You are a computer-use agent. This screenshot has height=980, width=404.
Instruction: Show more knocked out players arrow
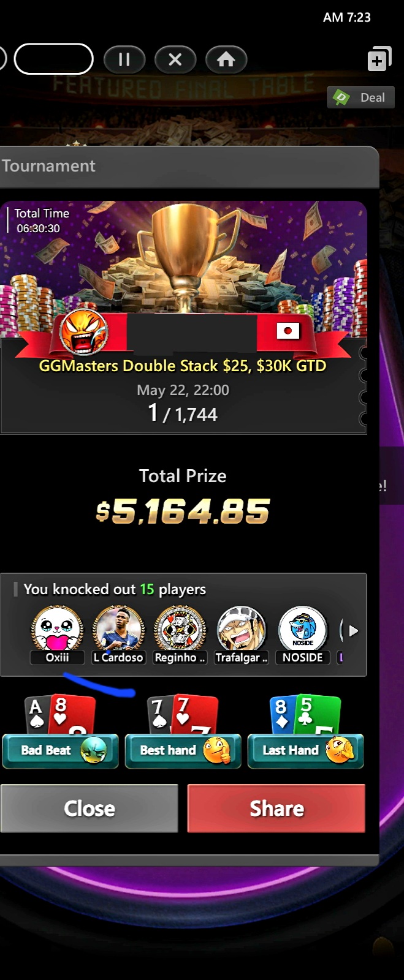353,631
